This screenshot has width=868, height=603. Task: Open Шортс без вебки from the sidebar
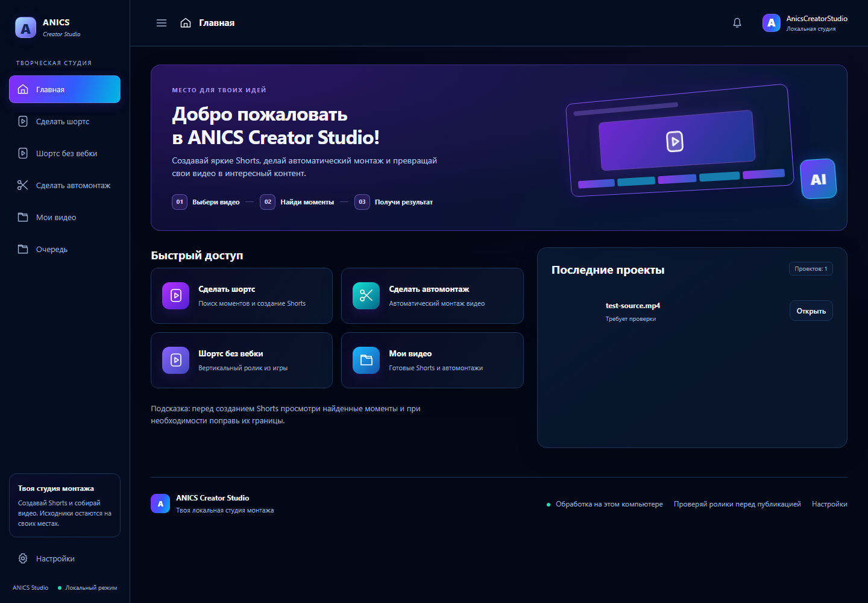pyautogui.click(x=64, y=153)
